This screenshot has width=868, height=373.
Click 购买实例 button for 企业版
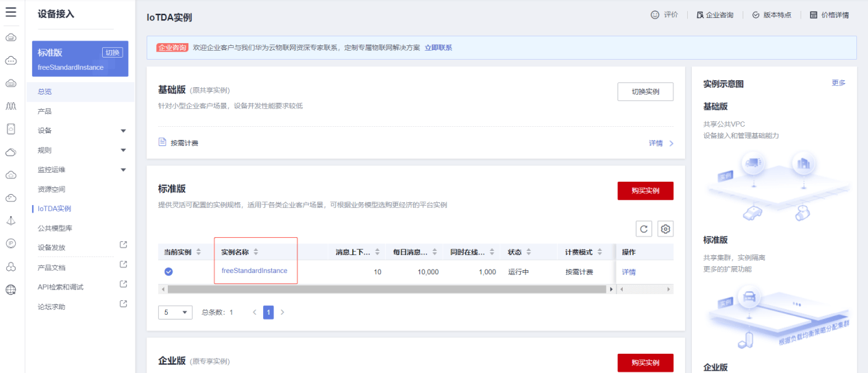click(x=645, y=363)
